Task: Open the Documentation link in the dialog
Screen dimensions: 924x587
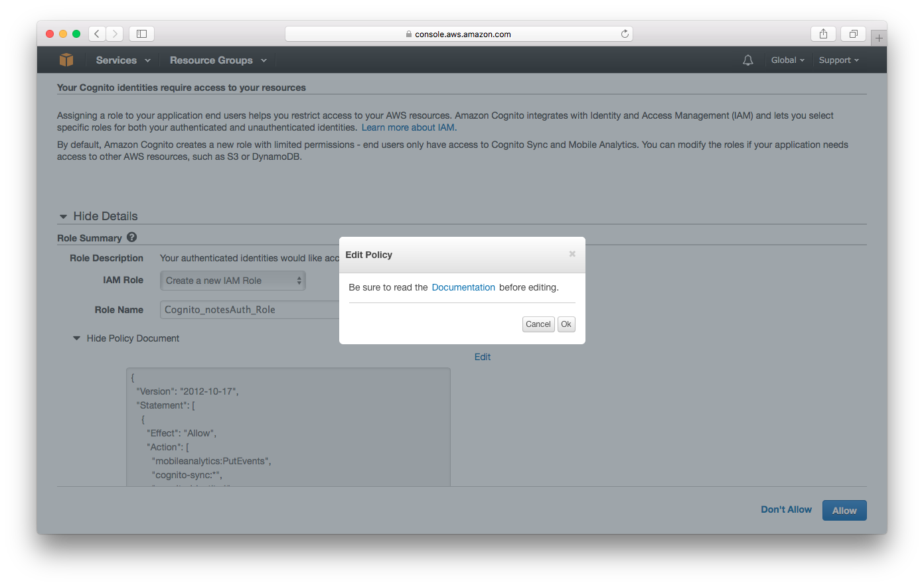Action: tap(463, 287)
